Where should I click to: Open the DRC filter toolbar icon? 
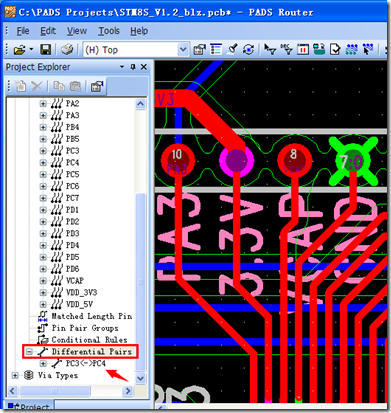(x=286, y=49)
